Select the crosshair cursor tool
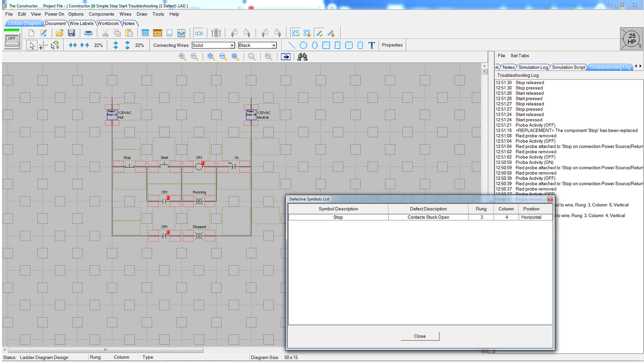 (x=43, y=46)
